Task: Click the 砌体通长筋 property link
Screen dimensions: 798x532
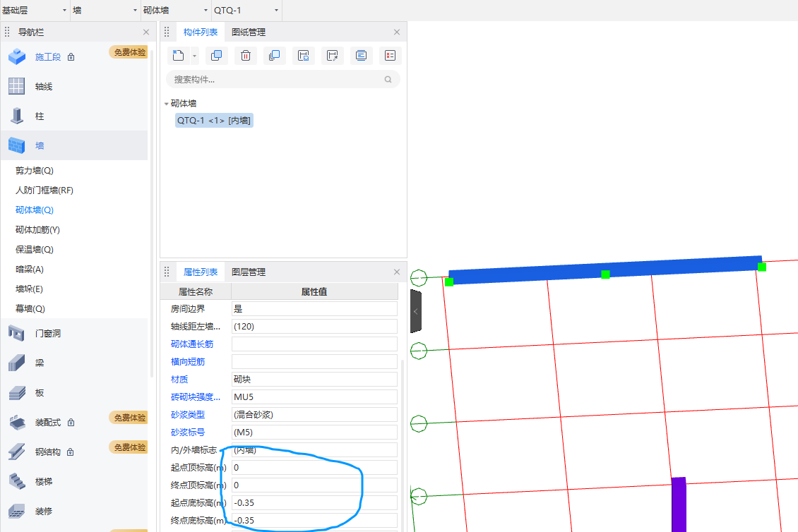Action: point(192,344)
